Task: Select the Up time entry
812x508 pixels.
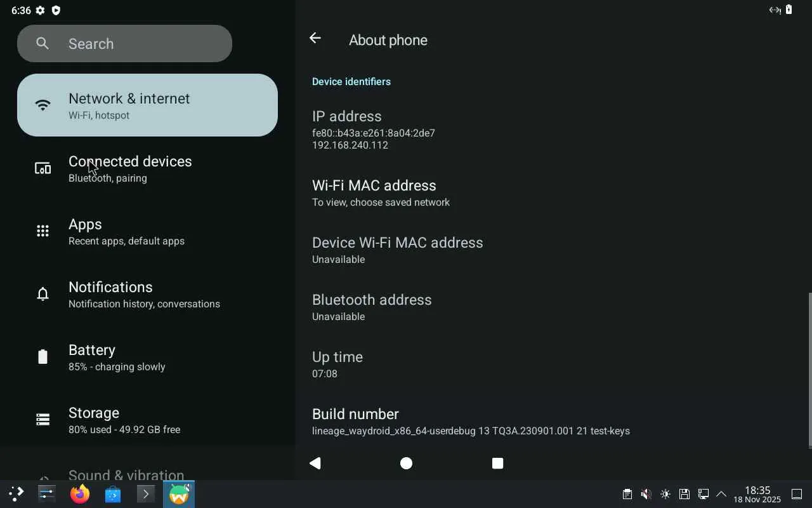Action: pos(552,364)
